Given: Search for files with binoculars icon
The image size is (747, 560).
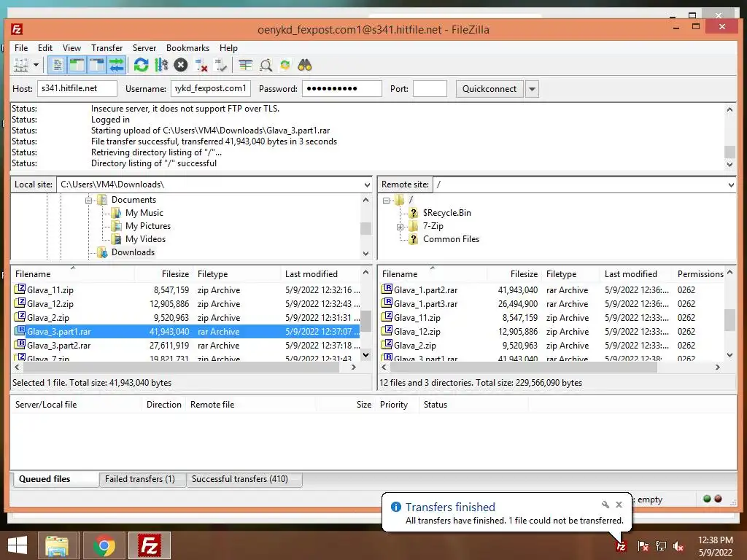Looking at the screenshot, I should pyautogui.click(x=304, y=65).
